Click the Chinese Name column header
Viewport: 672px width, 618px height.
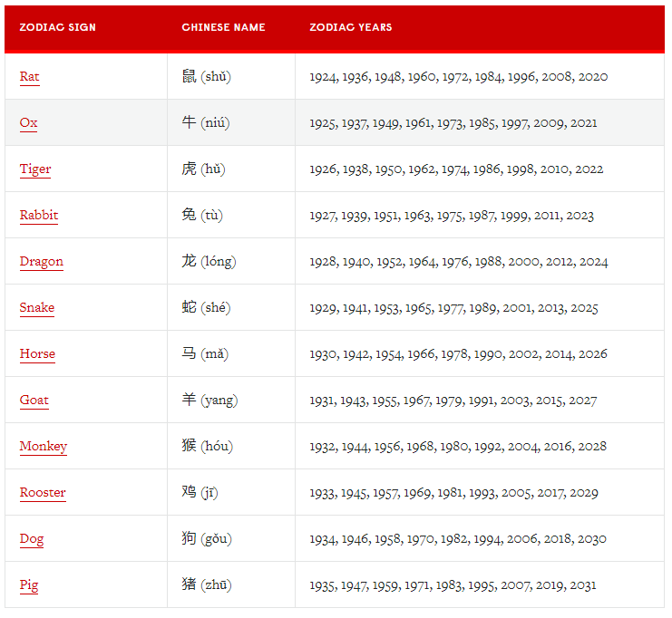[x=223, y=27]
